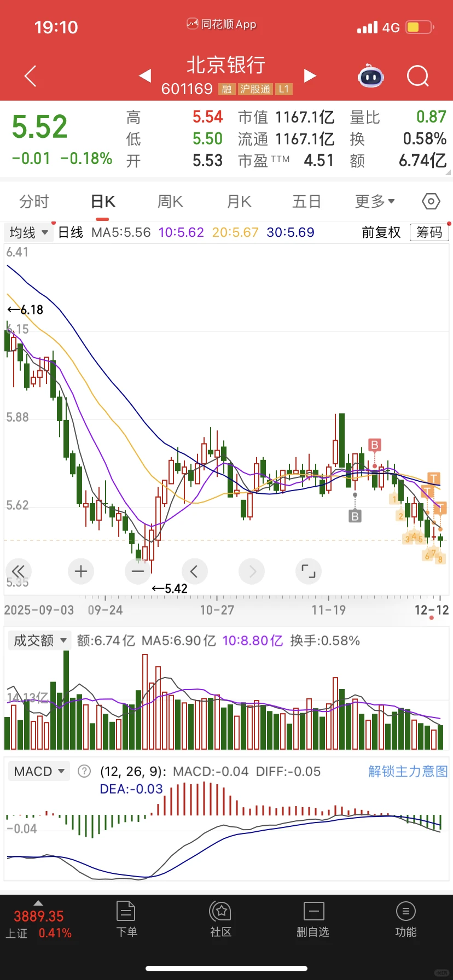This screenshot has width=453, height=980.
Task: Tap MA5:5.56 legend text
Action: pyautogui.click(x=121, y=232)
